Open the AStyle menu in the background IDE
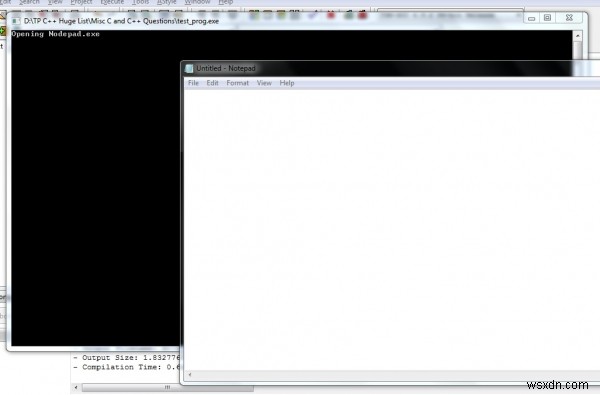Viewport: 600px width, 395px height. [x=166, y=2]
